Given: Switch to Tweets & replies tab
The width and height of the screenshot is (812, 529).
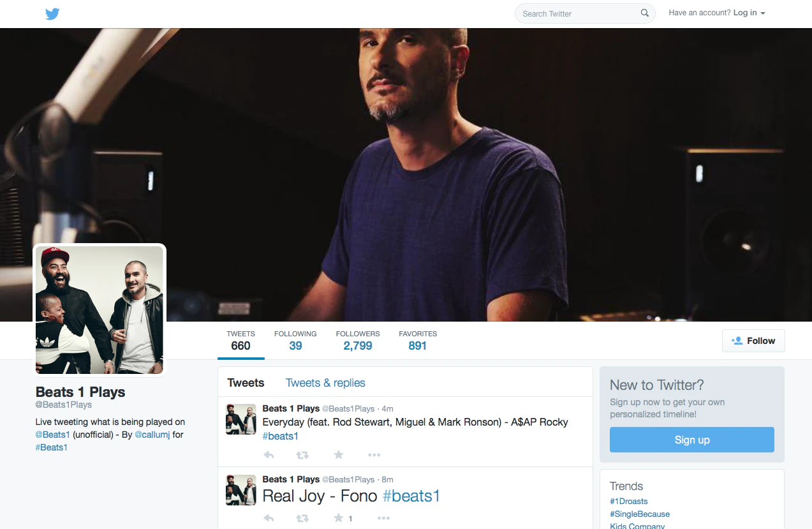Looking at the screenshot, I should [325, 383].
